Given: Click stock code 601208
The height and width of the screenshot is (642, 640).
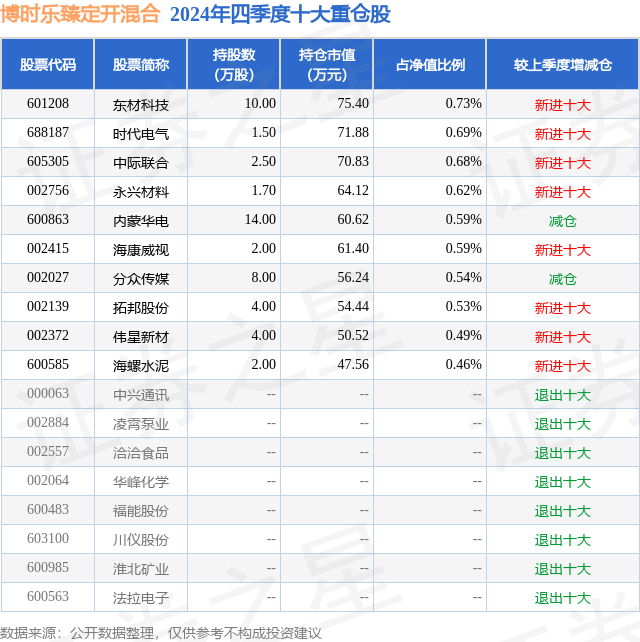Looking at the screenshot, I should [48, 104].
